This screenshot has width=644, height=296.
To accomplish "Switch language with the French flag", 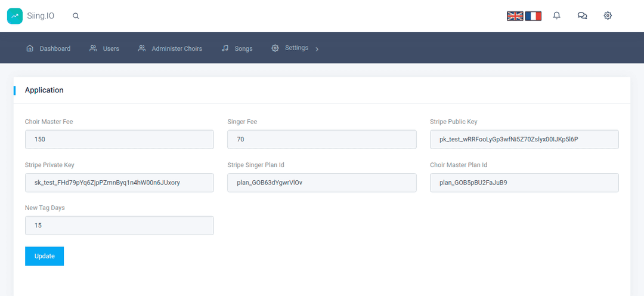I will [533, 16].
